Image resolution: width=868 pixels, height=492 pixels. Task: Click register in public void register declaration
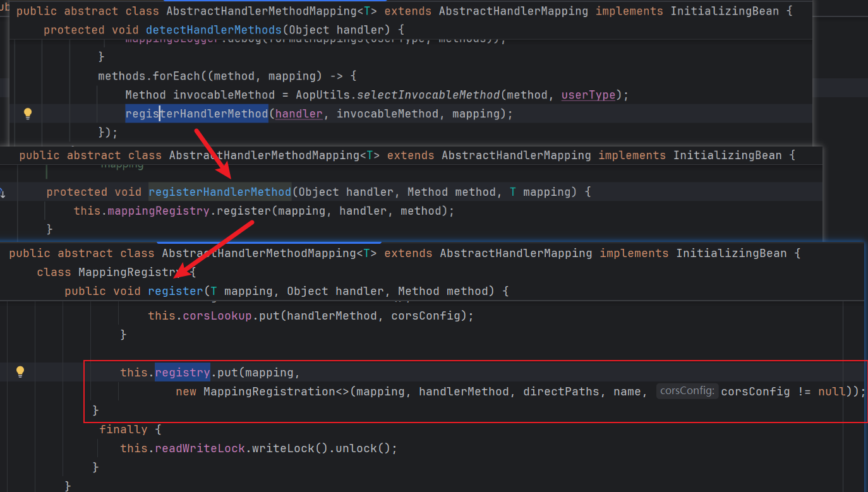coord(176,291)
